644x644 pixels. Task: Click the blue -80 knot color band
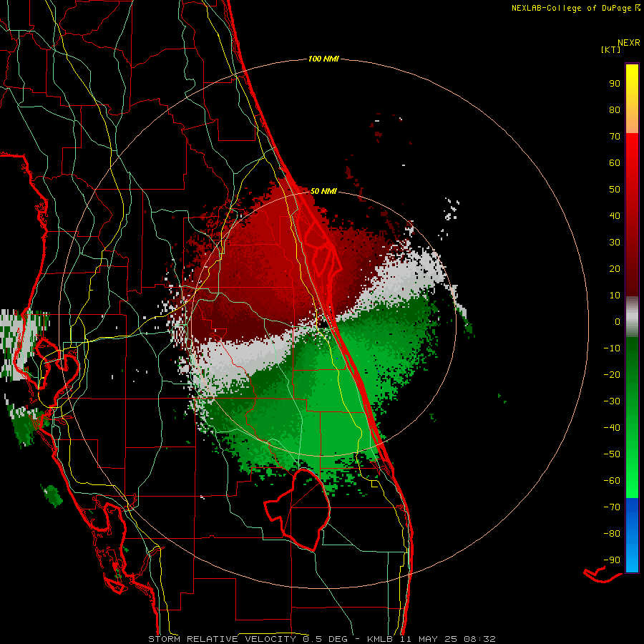(632, 534)
